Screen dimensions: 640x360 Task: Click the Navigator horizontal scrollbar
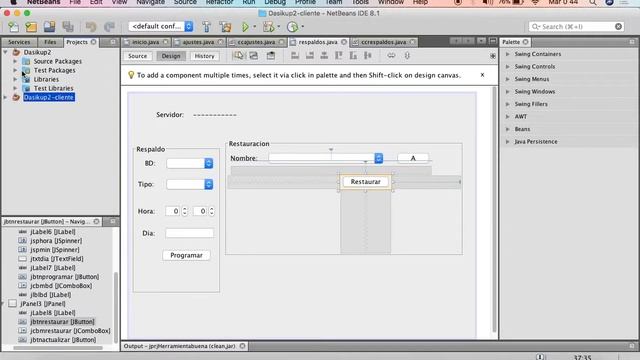pos(58,348)
